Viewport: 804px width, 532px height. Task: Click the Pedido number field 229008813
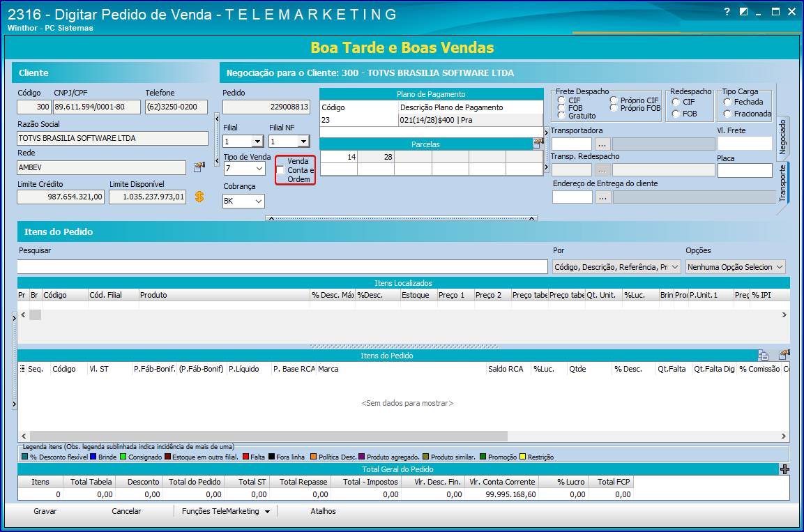tap(266, 107)
